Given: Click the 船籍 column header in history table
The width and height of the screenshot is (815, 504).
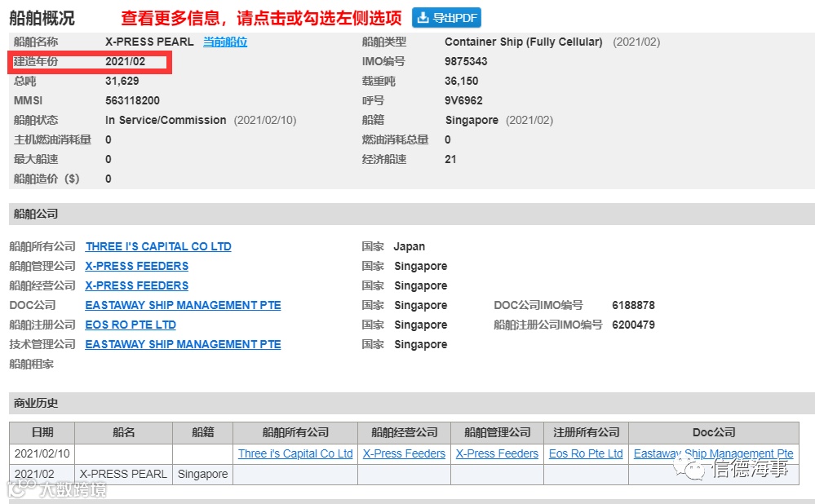Looking at the screenshot, I should (202, 432).
